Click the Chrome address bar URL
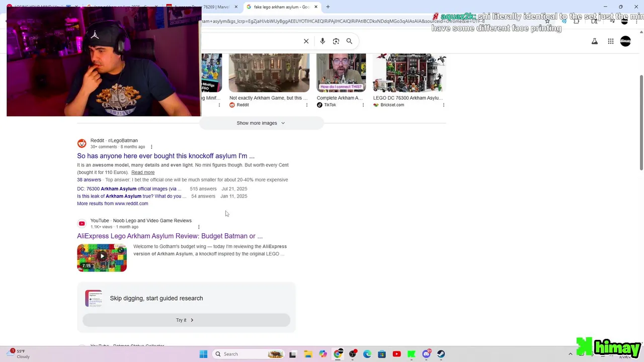The height and width of the screenshot is (362, 644). click(x=342, y=21)
